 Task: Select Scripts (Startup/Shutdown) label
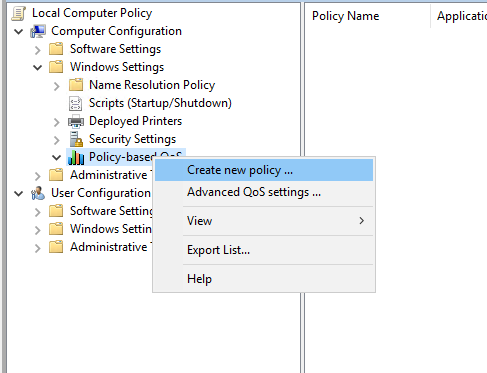[x=160, y=103]
